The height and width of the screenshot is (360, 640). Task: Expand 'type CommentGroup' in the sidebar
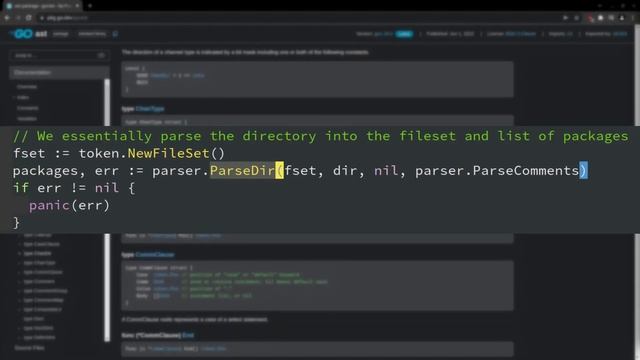pos(43,291)
